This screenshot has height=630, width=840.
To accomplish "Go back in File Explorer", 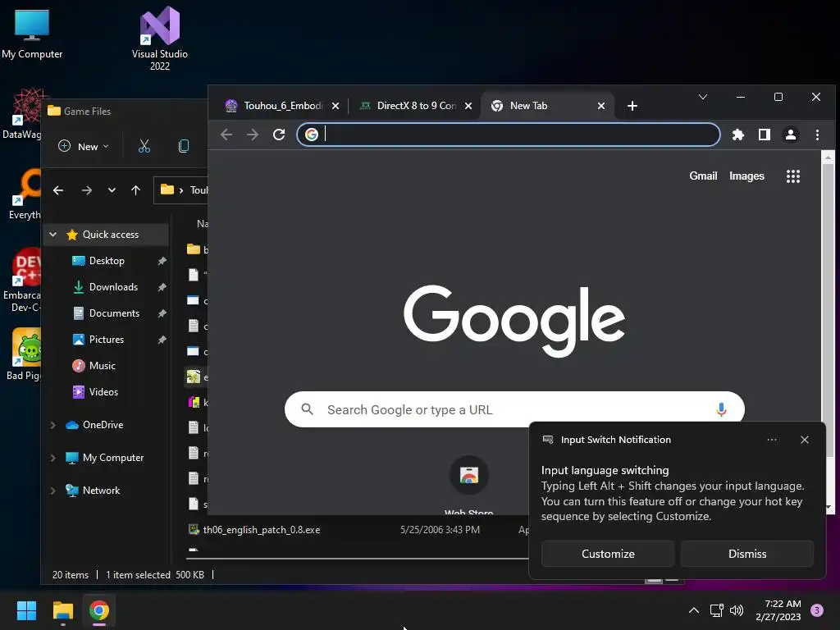I will click(x=58, y=190).
